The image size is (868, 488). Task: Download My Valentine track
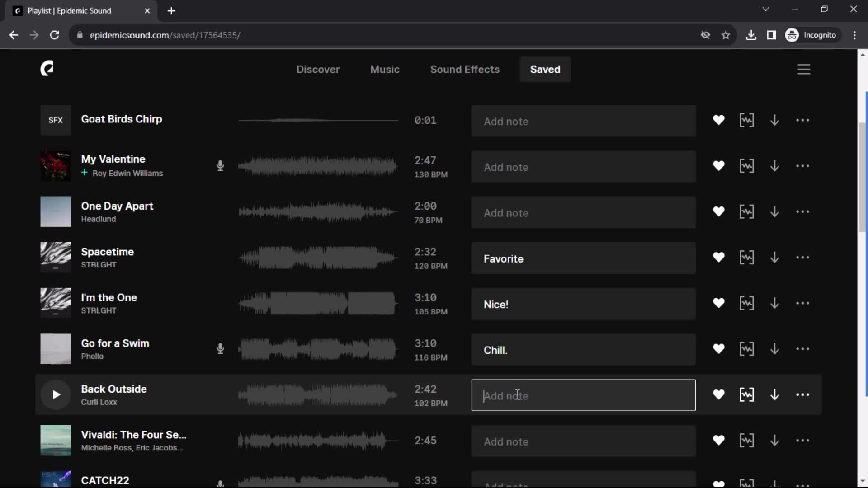774,166
